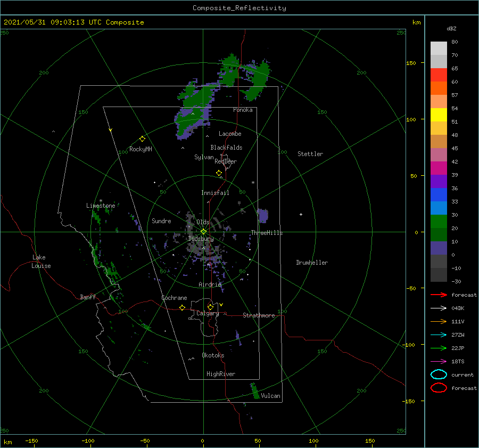Click the bright green 30–20 dBZ swatch
Viewport: 479px width, 448px height.
[439, 222]
